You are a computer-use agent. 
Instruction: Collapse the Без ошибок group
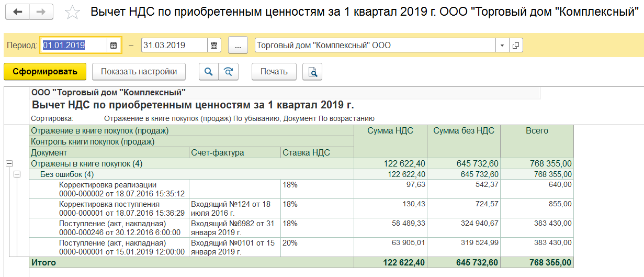[17, 174]
